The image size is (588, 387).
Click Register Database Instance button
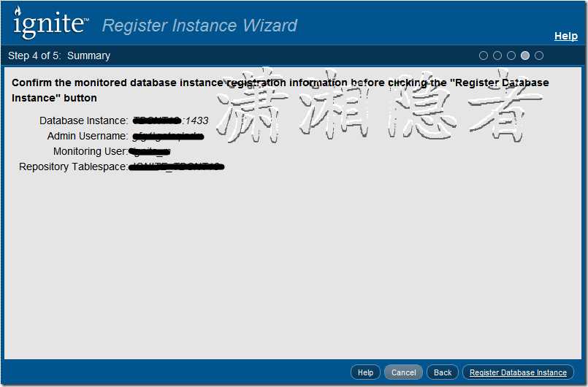pos(518,372)
